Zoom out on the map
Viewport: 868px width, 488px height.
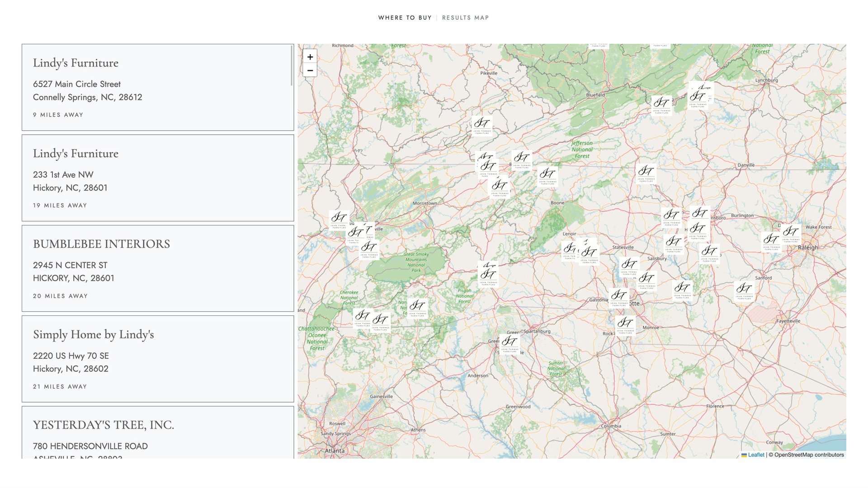pyautogui.click(x=310, y=70)
